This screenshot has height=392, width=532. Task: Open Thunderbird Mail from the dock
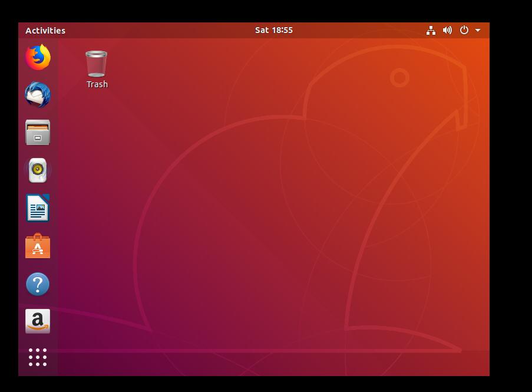[x=38, y=95]
